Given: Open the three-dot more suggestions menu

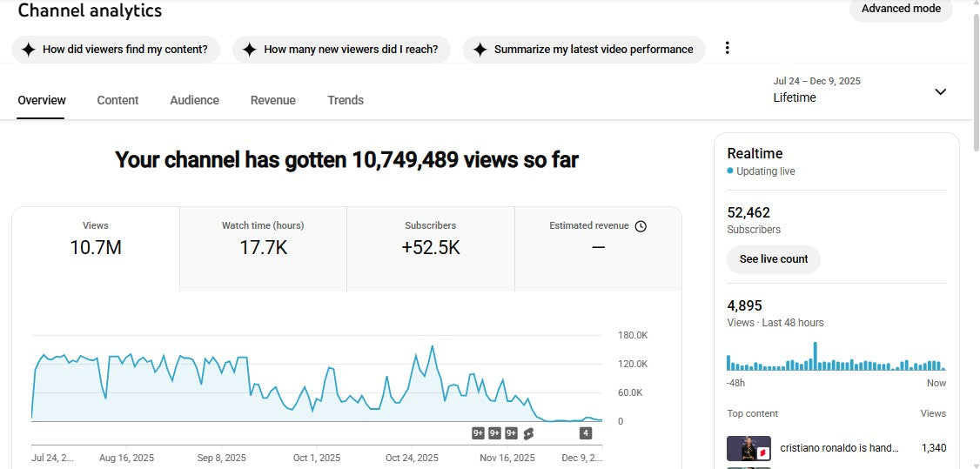Looking at the screenshot, I should 728,49.
